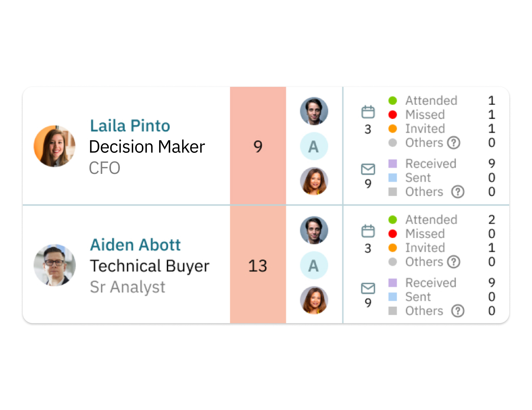
Task: Click calendar meetings icon in Laila Pinto row
Action: 368,112
